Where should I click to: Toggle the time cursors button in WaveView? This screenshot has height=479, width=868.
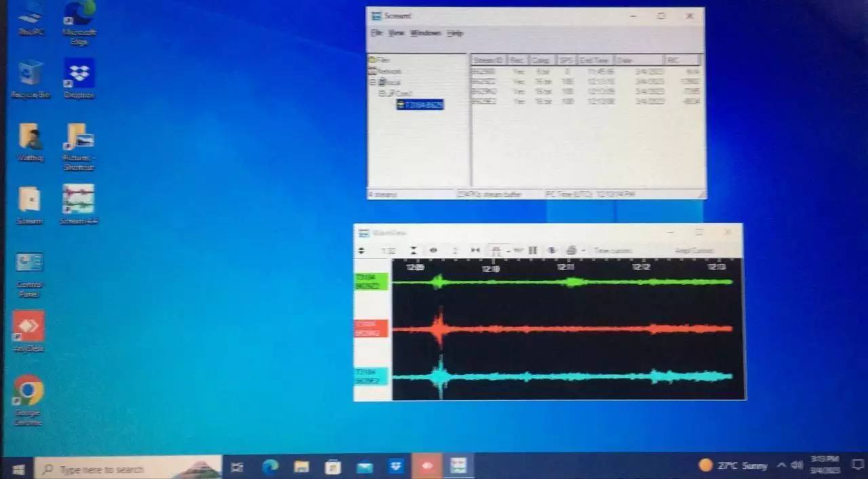612,251
